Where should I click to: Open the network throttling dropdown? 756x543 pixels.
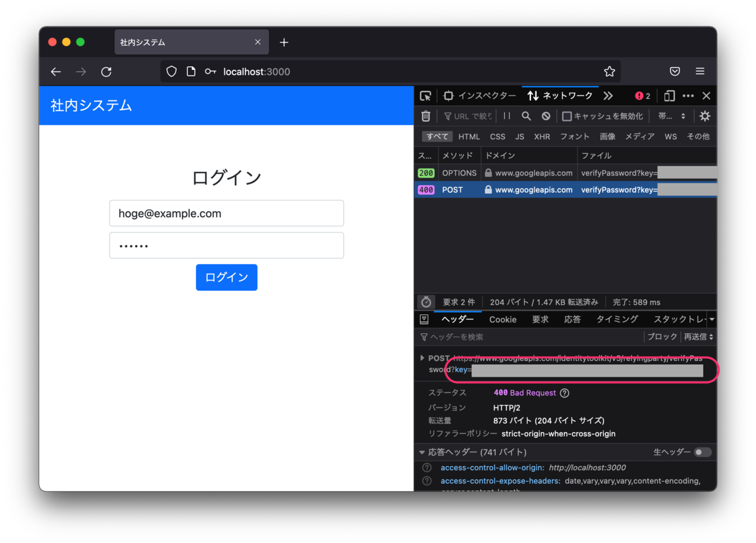pyautogui.click(x=672, y=116)
